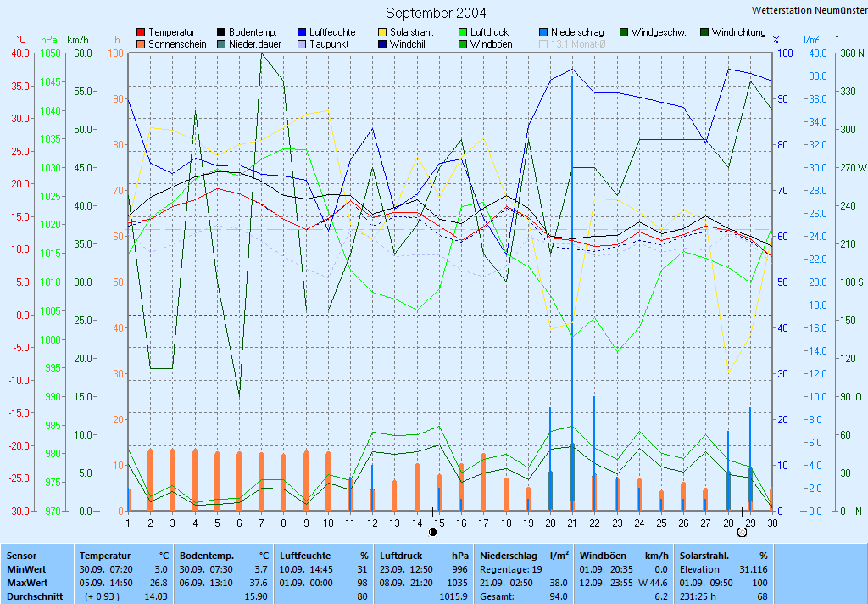Click the pressure minimum time 23.09. 12:50
The image size is (868, 604).
406,570
